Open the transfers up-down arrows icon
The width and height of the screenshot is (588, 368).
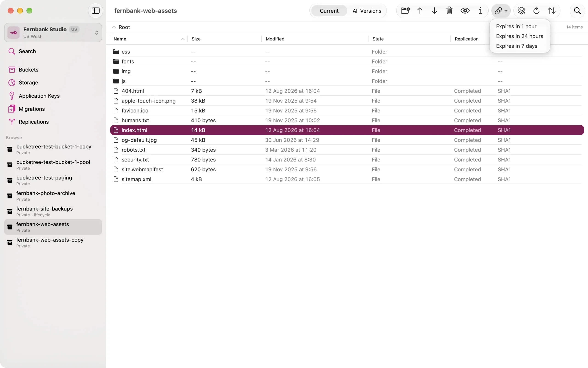click(x=551, y=11)
